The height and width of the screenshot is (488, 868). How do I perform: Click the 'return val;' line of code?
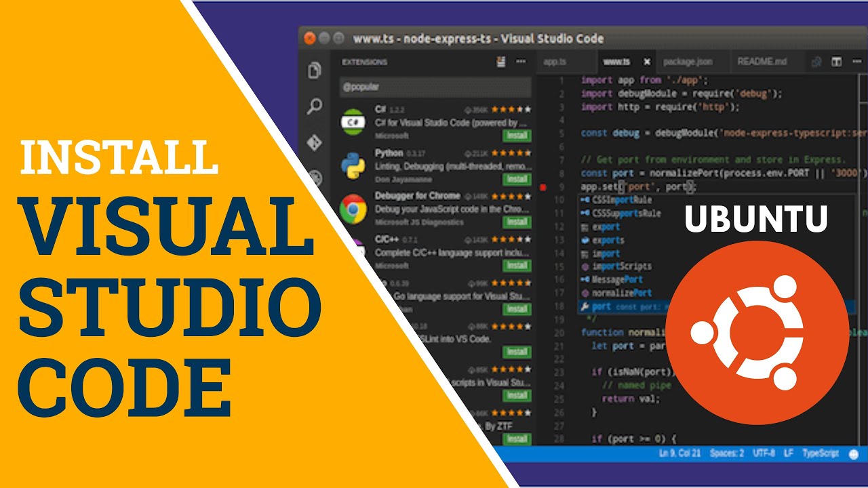pos(631,399)
